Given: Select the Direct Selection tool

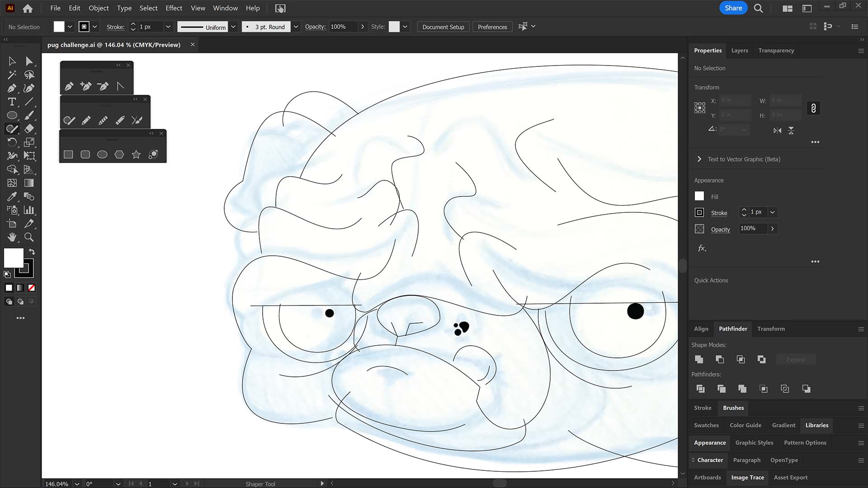Looking at the screenshot, I should click(x=29, y=61).
